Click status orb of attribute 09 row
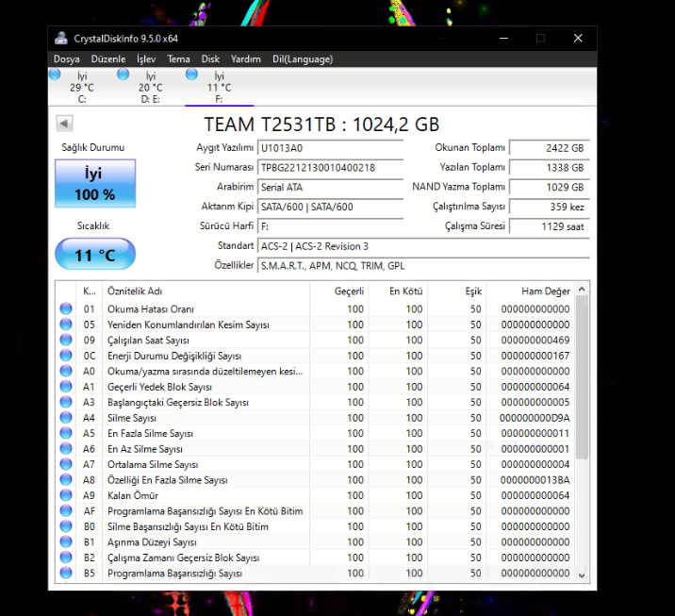 [x=66, y=340]
